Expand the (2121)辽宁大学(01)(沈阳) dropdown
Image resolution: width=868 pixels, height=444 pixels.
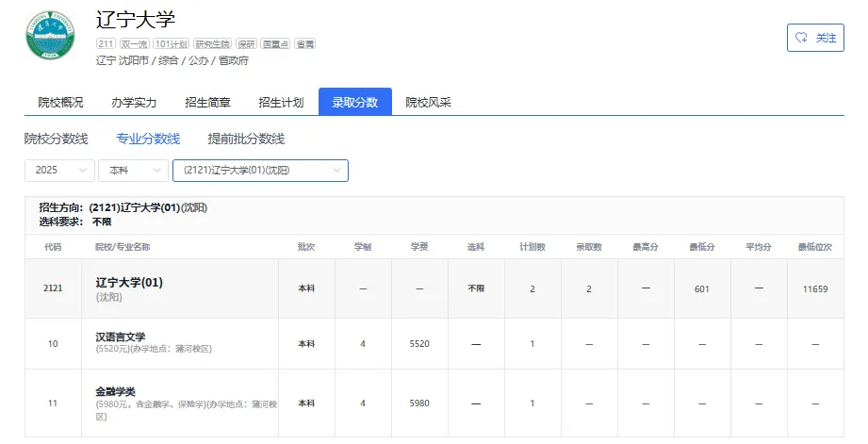[x=261, y=171]
